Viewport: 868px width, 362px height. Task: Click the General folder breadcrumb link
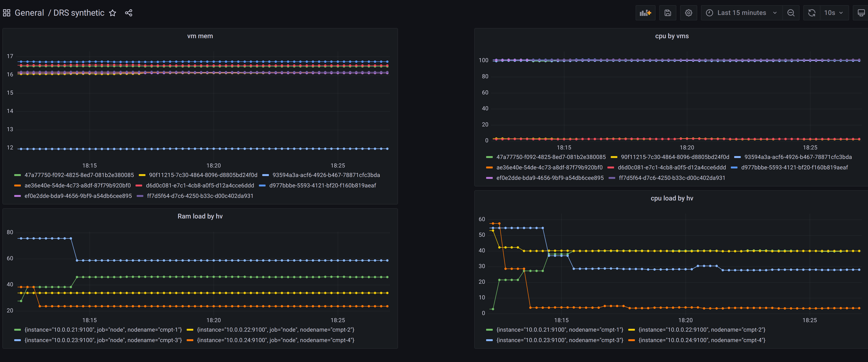29,13
